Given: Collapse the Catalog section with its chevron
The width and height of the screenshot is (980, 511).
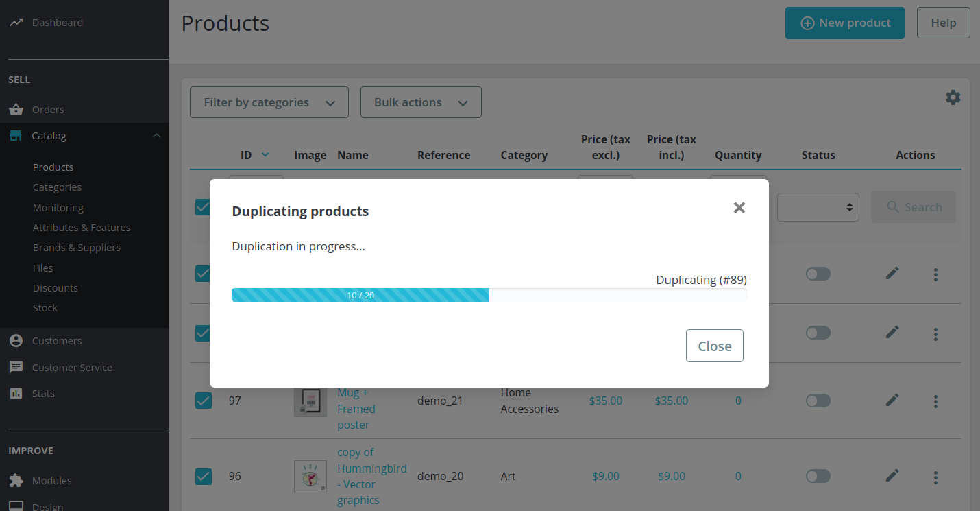Looking at the screenshot, I should click(x=156, y=135).
